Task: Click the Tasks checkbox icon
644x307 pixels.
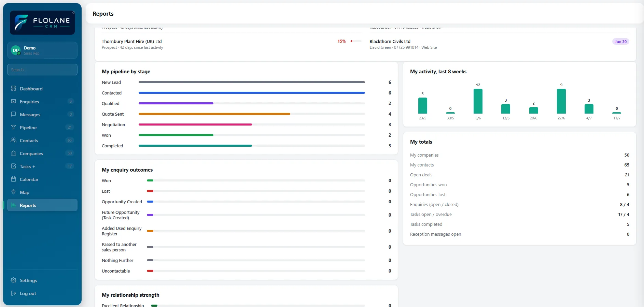Action: tap(14, 166)
